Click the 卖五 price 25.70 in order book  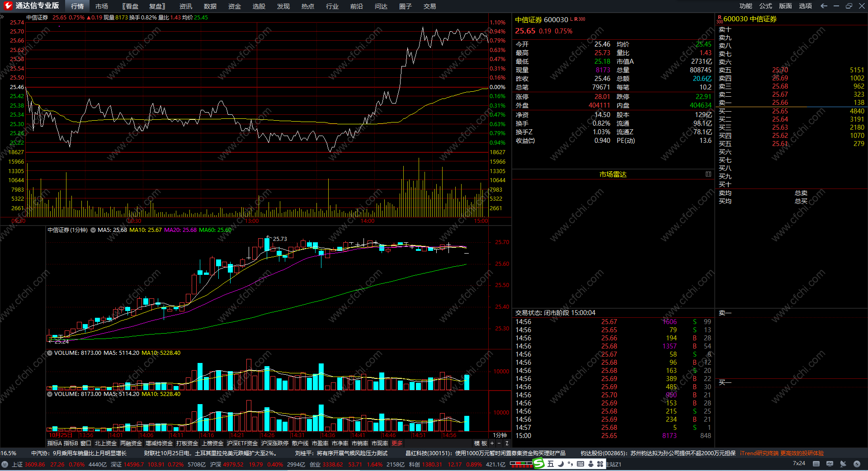tap(780, 70)
